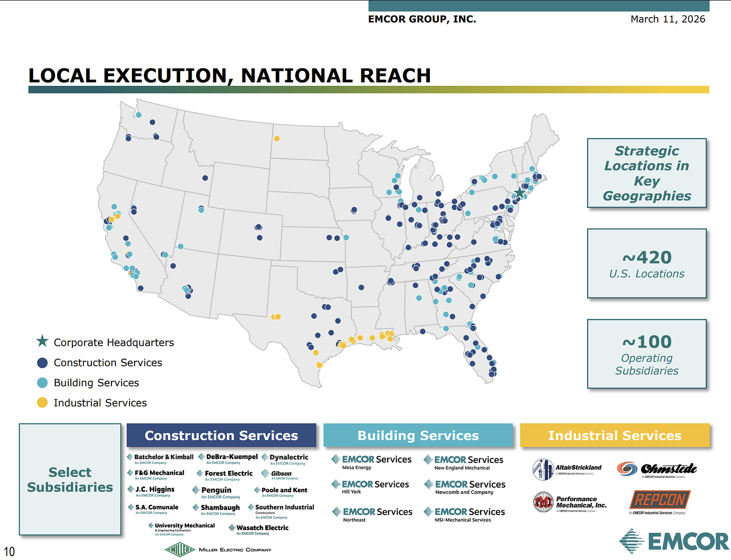731x560 pixels.
Task: Click the light blue Building Services legend dot
Action: 42,383
